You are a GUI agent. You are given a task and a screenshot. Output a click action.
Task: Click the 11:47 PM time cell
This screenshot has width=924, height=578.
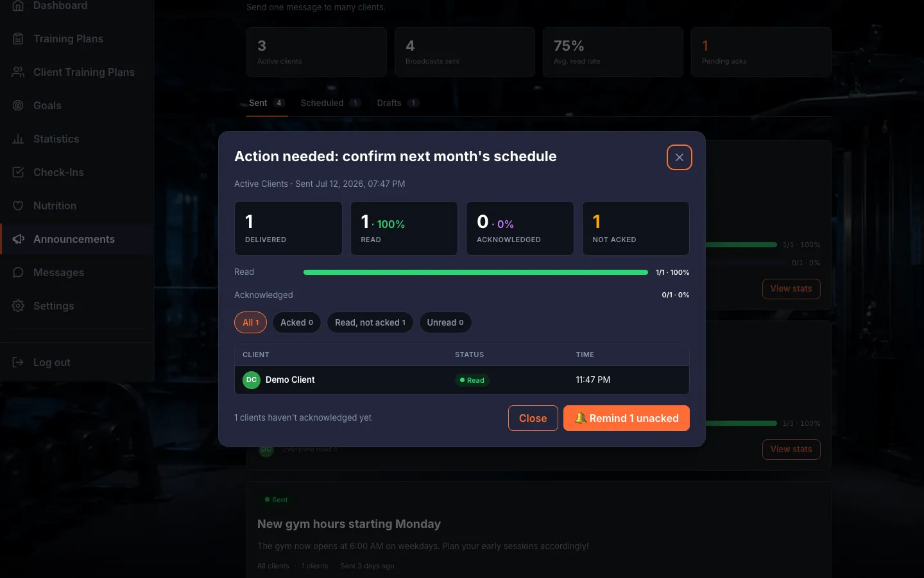pyautogui.click(x=593, y=380)
